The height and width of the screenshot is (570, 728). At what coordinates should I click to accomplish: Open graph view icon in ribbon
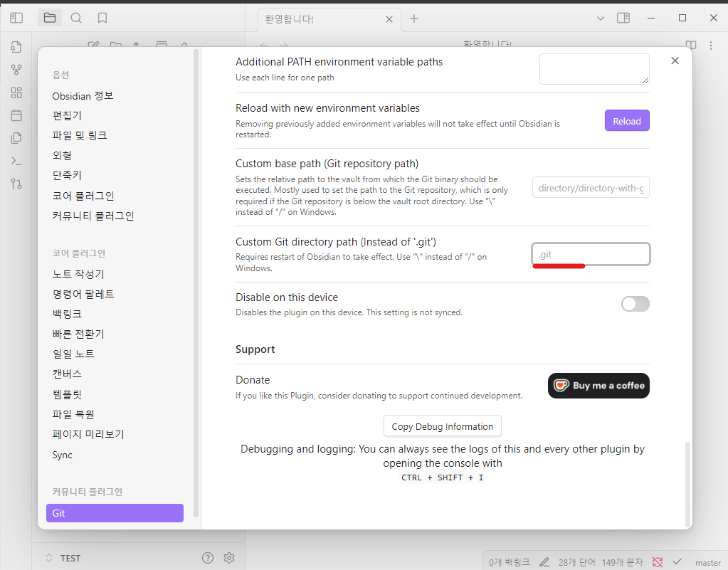(x=16, y=70)
